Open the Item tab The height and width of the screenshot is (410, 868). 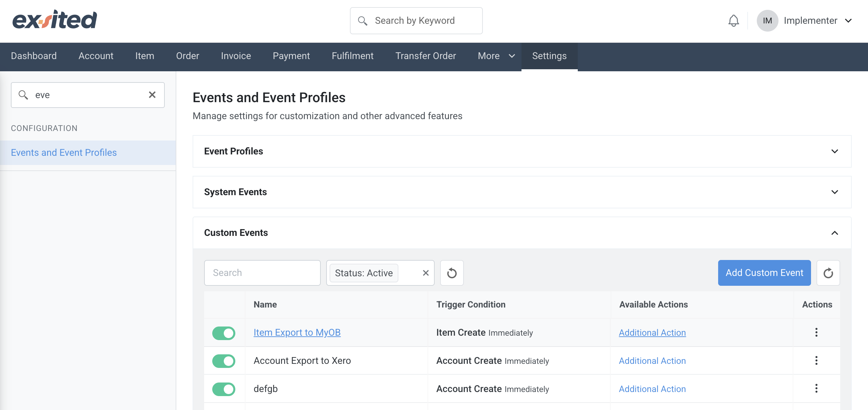tap(145, 56)
